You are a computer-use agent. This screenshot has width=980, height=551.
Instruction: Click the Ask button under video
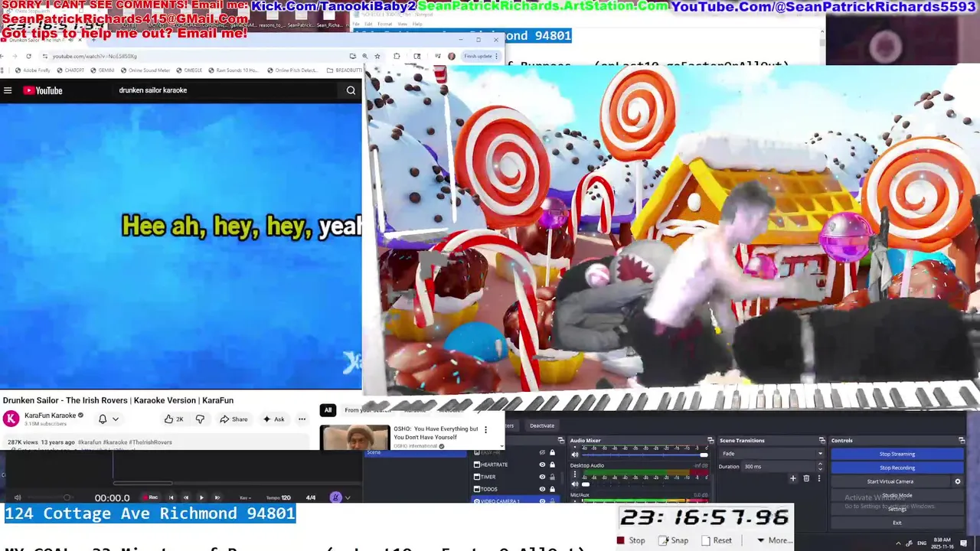(x=273, y=419)
